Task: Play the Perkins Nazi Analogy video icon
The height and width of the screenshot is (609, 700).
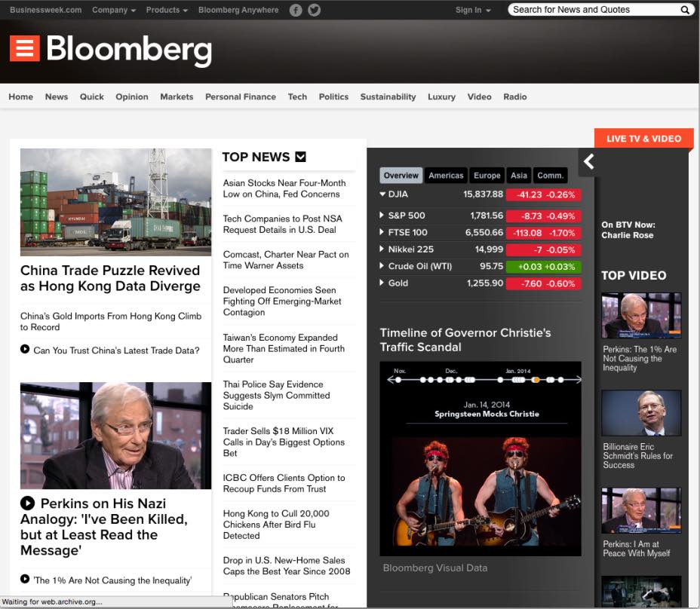Action: point(27,503)
